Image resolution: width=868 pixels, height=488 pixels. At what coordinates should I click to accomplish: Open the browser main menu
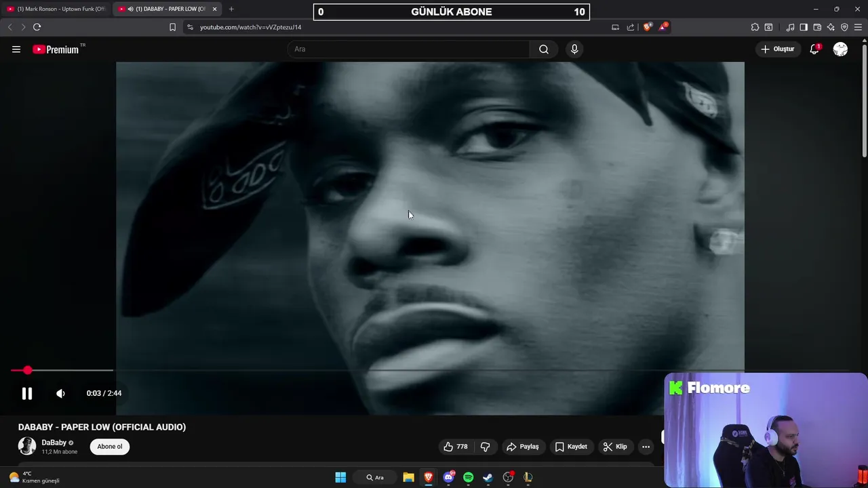coord(859,27)
